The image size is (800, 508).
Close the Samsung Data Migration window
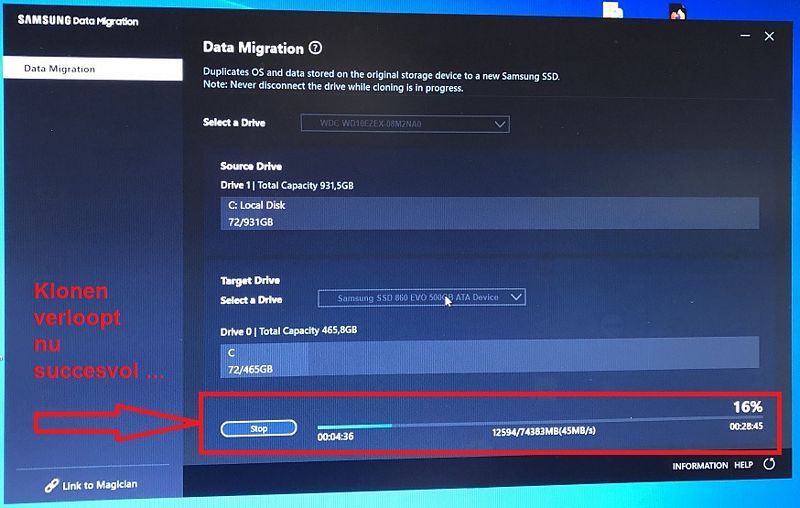[769, 36]
